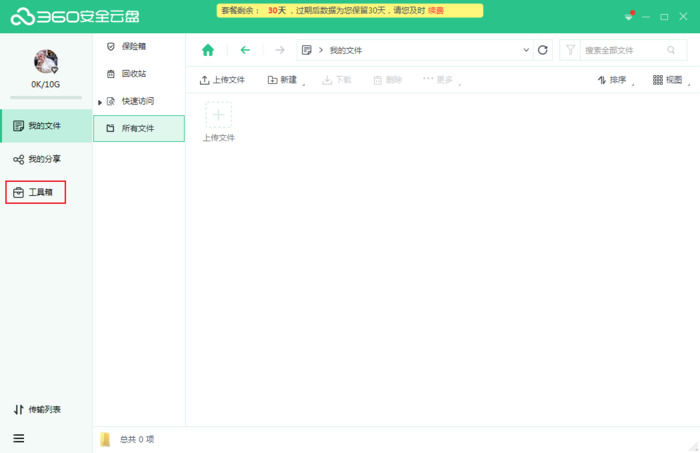Click the 搜索全部文件 search field

click(x=620, y=50)
